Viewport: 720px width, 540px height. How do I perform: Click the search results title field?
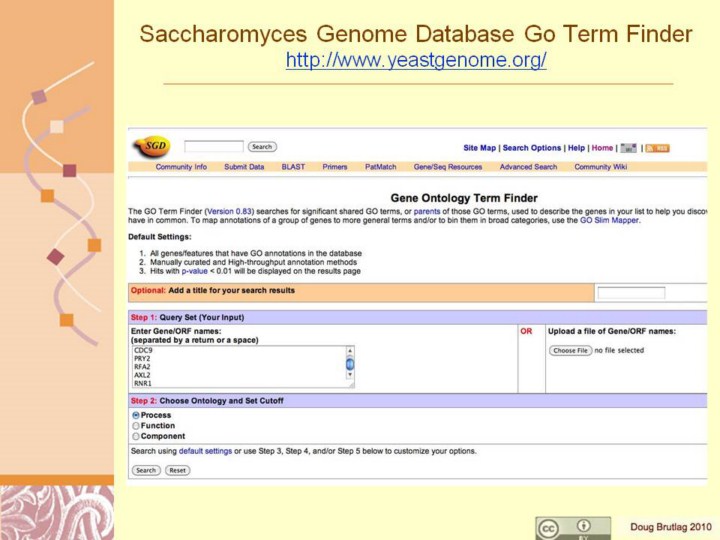click(631, 293)
